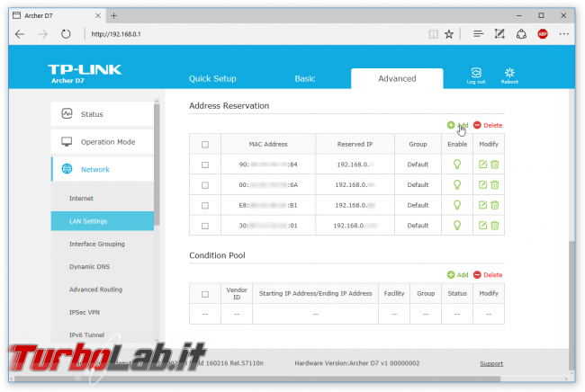Click the Reboot icon
585x392 pixels.
coord(509,76)
